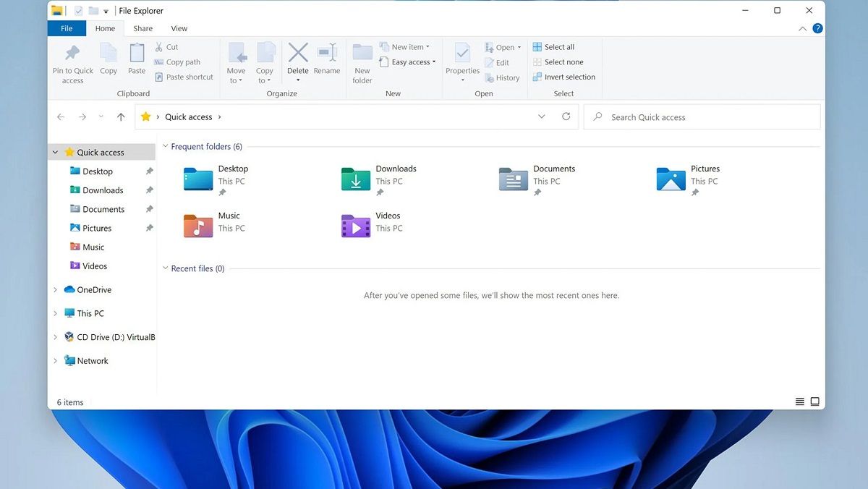
Task: Expand the Network tree node
Action: click(x=56, y=361)
